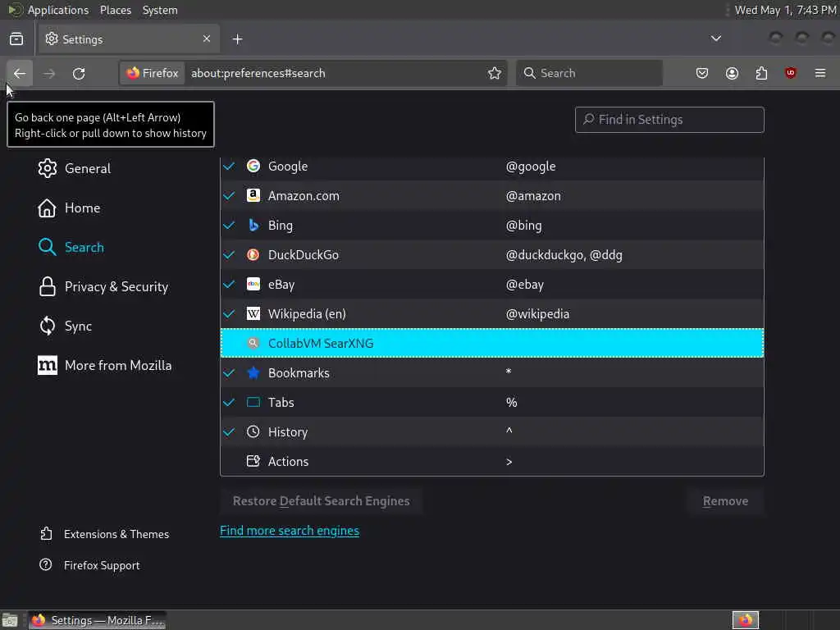Click Firefox workspace switcher thumbnail
Screen dimensions: 840x630
746,620
